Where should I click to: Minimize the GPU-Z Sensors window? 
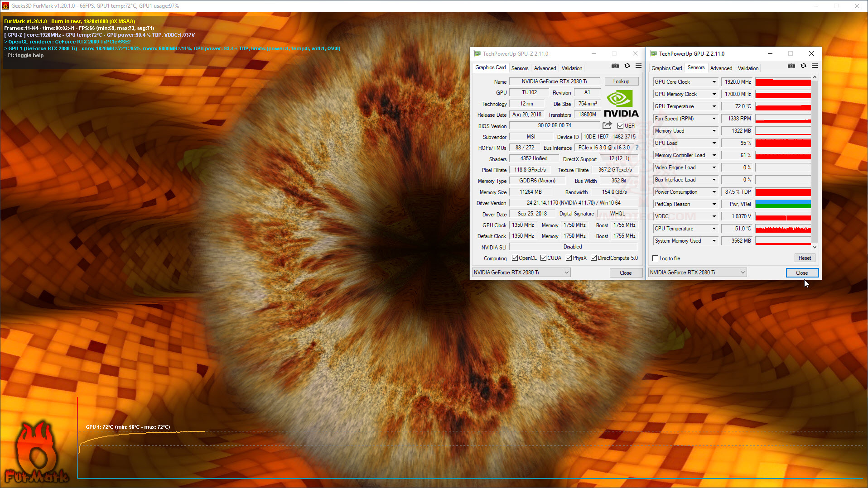(x=770, y=53)
